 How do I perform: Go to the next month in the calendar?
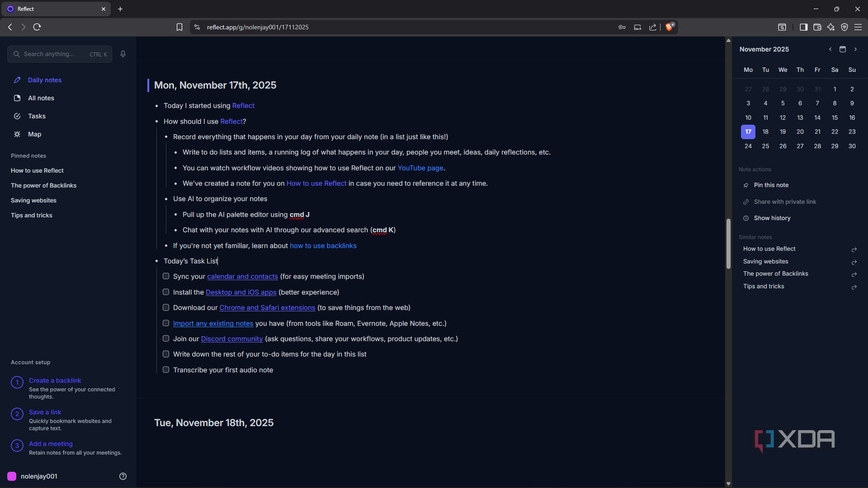(856, 49)
